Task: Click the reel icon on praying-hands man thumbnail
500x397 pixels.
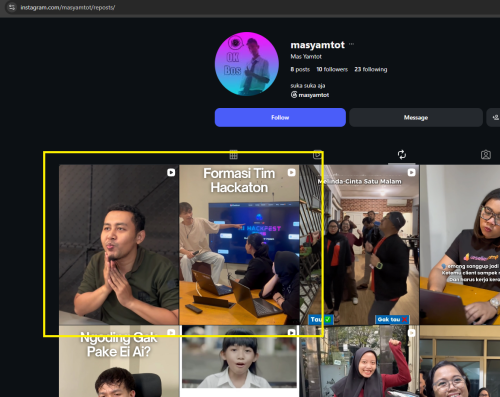Action: (x=171, y=172)
